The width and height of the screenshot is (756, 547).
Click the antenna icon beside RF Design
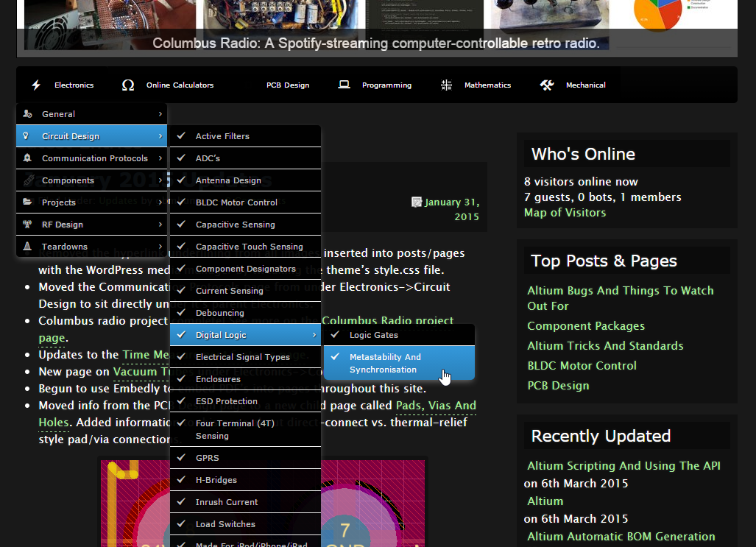coord(27,225)
